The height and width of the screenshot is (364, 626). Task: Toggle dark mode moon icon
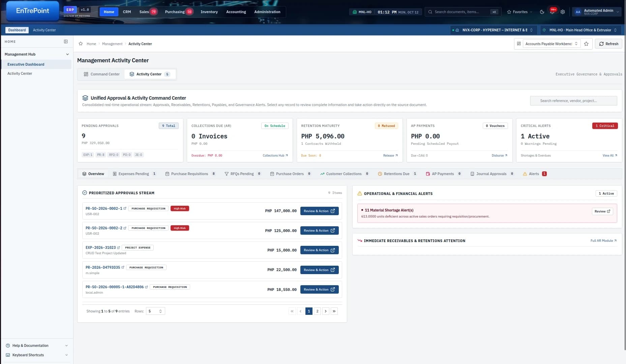tap(542, 12)
